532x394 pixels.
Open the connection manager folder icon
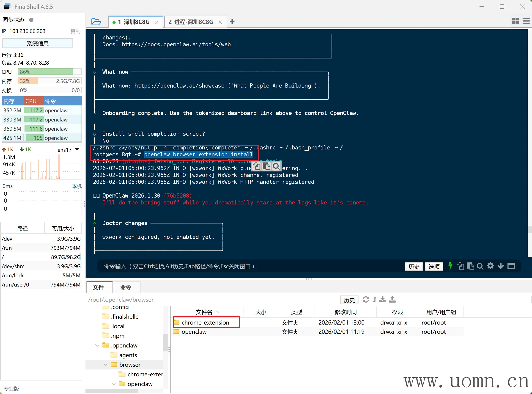(96, 22)
